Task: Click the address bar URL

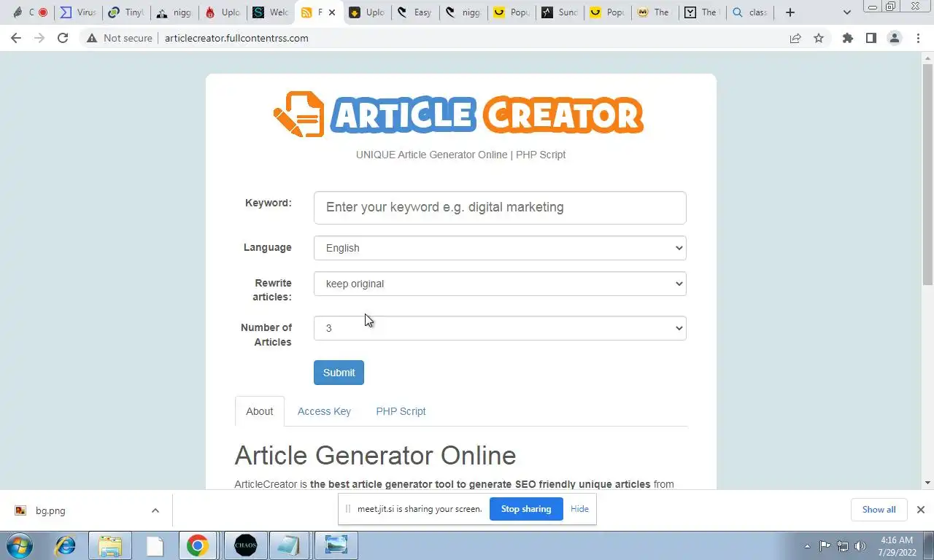Action: coord(236,38)
